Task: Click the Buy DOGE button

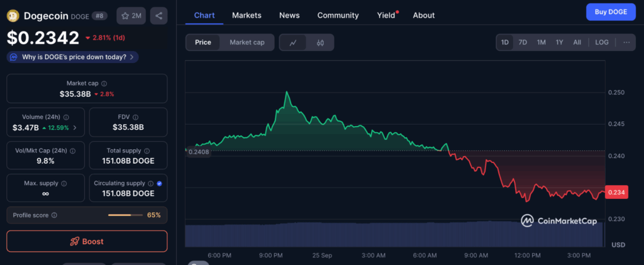Action: (611, 13)
